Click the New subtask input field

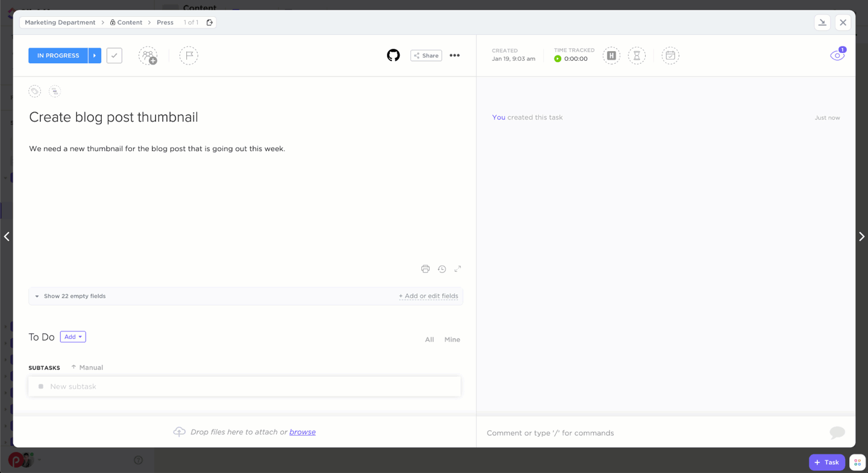pyautogui.click(x=244, y=386)
